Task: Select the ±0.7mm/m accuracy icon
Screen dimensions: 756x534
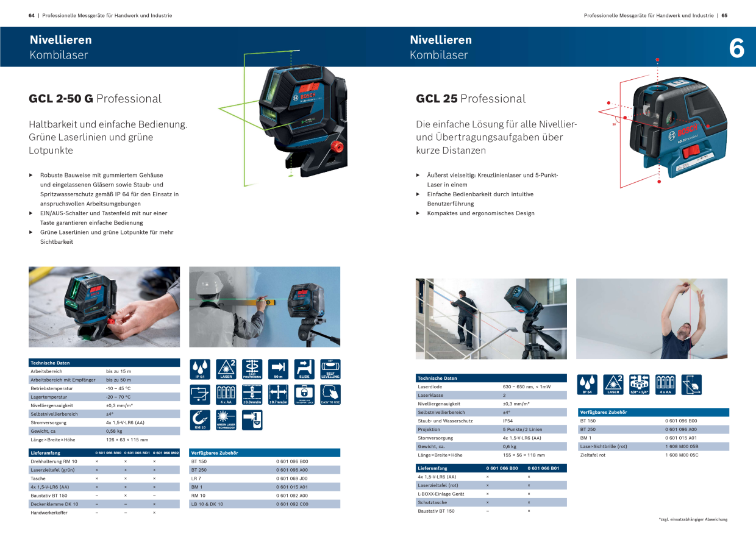Action: coord(278,394)
